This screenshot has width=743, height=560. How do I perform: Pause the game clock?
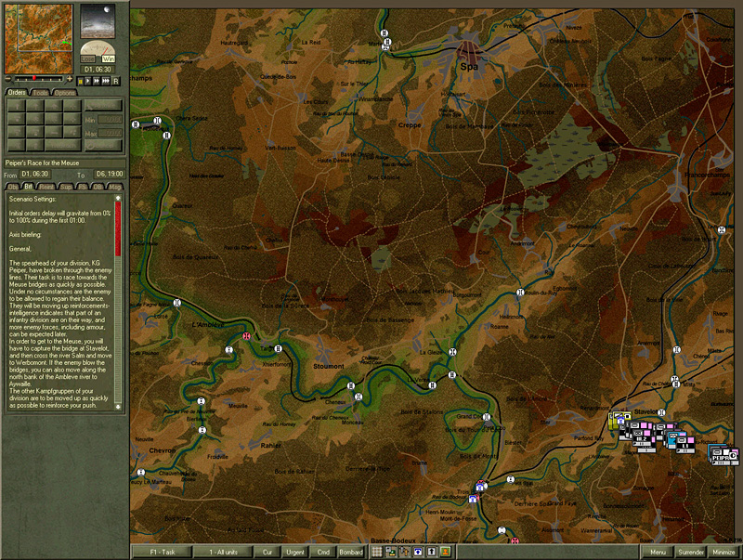coord(81,81)
